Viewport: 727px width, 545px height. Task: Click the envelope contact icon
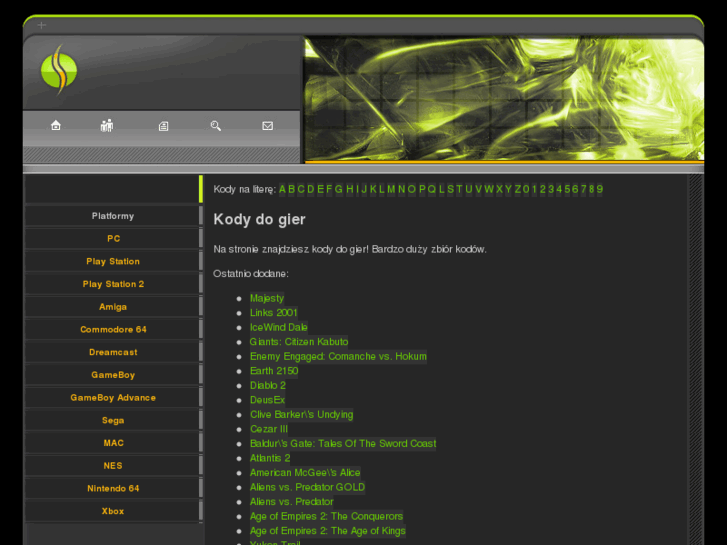pyautogui.click(x=268, y=126)
